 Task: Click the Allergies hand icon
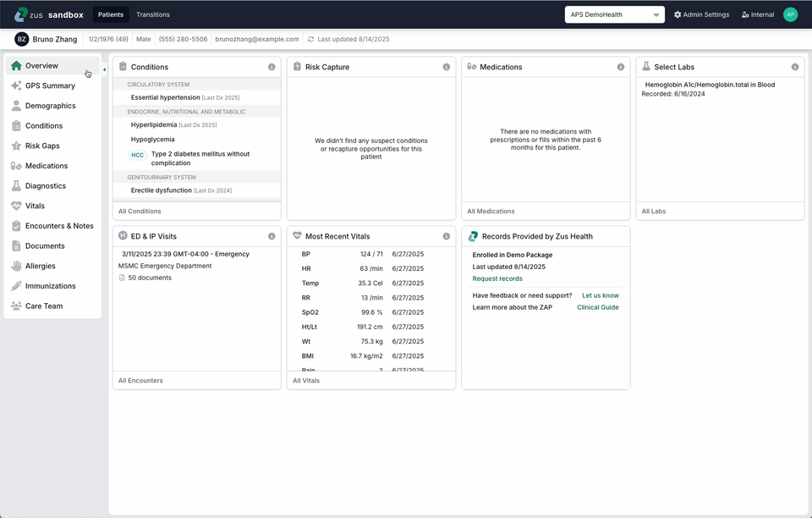[16, 266]
